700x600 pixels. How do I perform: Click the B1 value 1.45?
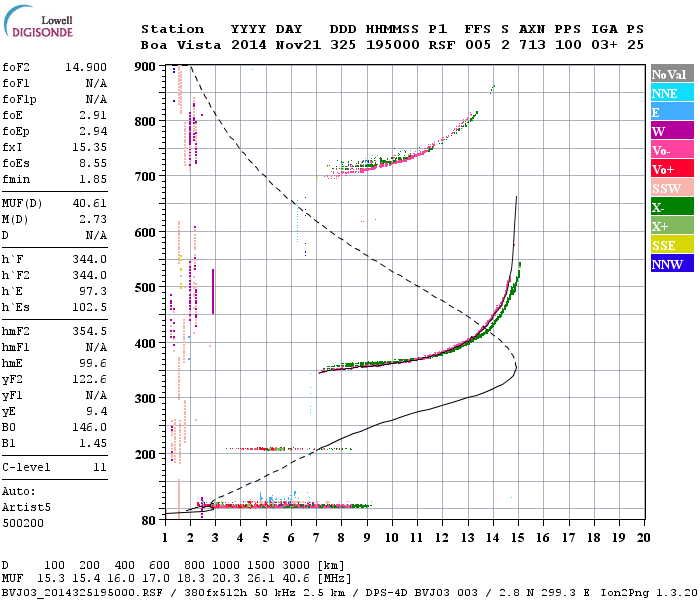[x=93, y=443]
